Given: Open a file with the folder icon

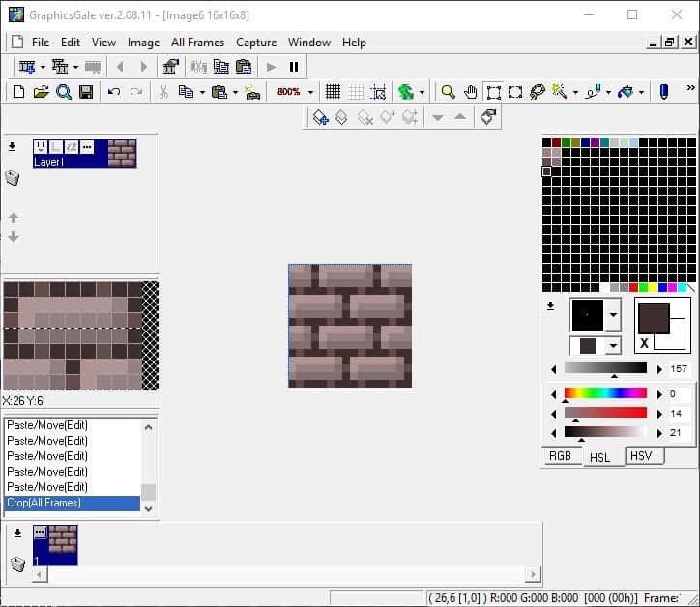Looking at the screenshot, I should point(41,92).
